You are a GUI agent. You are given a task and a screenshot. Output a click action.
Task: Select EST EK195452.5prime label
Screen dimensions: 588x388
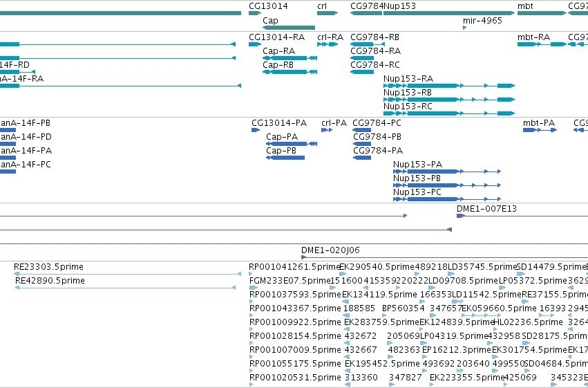382,364
